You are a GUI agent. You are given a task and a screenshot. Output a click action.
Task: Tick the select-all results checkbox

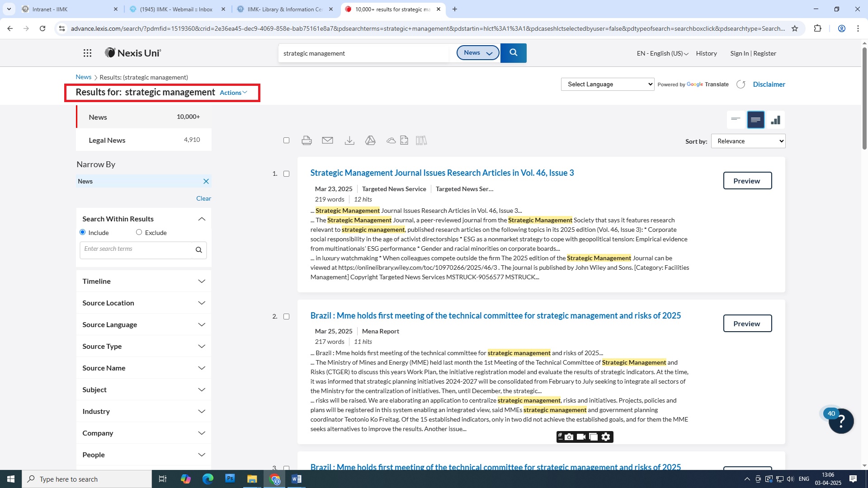286,141
